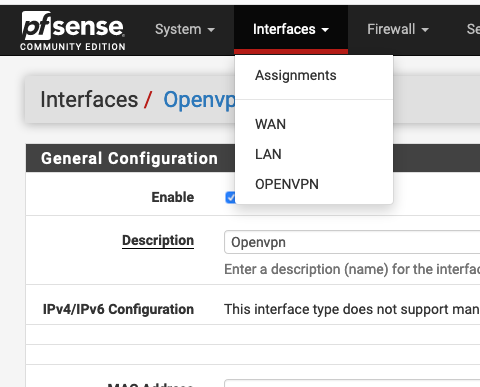Screen dimensions: 480x387
Task: Choose OPENVPN in Interfaces dropdown
Action: tap(287, 184)
